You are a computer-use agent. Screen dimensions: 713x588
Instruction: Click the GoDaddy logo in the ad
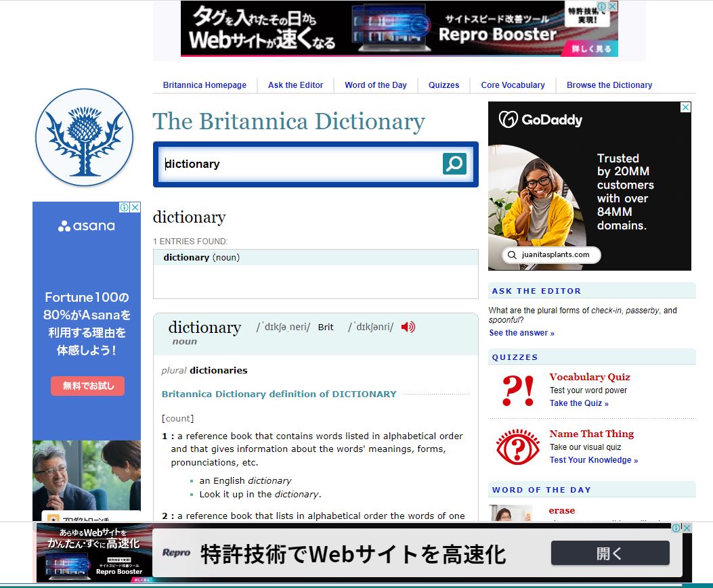click(x=540, y=120)
